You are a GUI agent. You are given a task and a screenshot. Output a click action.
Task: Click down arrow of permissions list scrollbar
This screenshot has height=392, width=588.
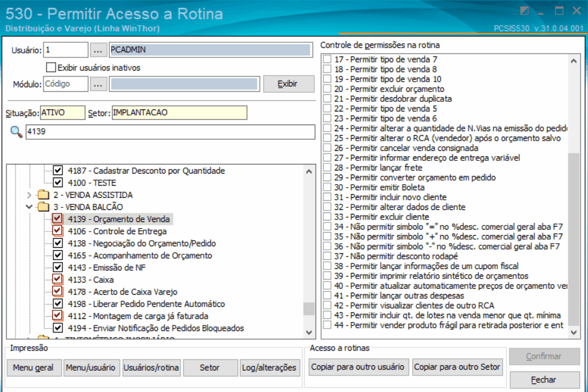point(574,332)
